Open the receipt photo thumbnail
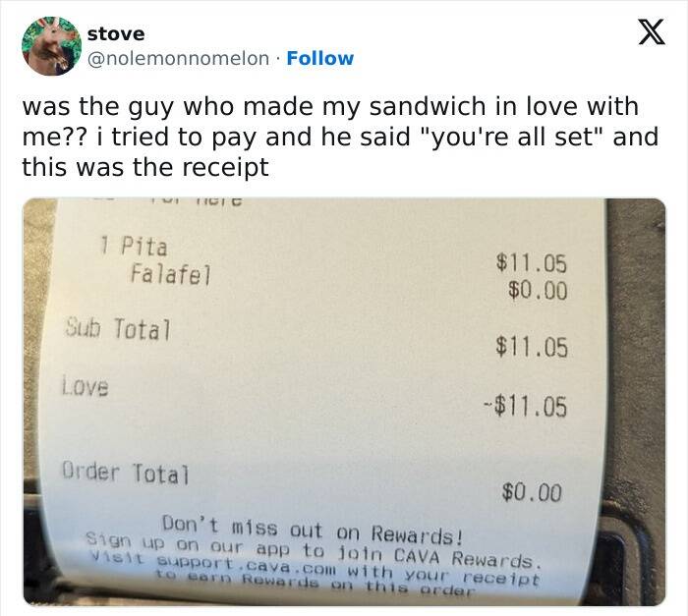 tap(344, 401)
